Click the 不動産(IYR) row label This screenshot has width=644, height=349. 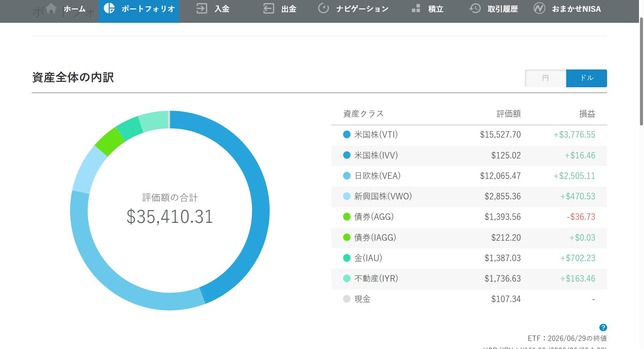(376, 279)
